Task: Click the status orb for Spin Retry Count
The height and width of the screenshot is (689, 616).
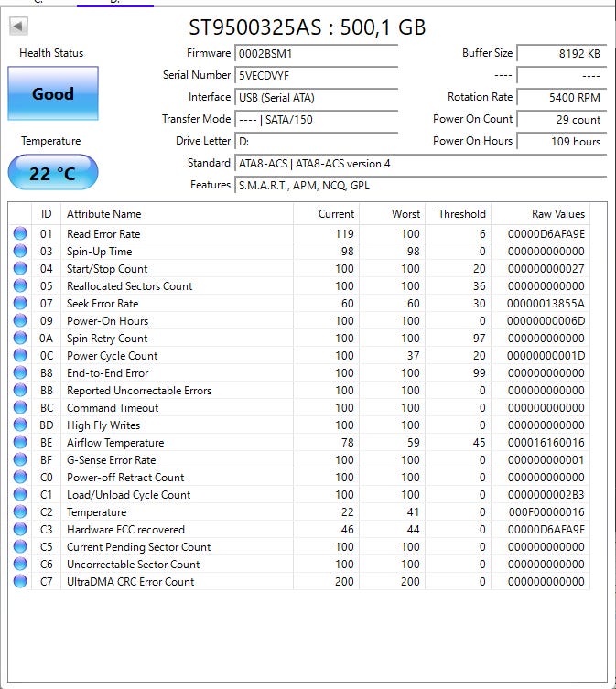Action: 20,338
